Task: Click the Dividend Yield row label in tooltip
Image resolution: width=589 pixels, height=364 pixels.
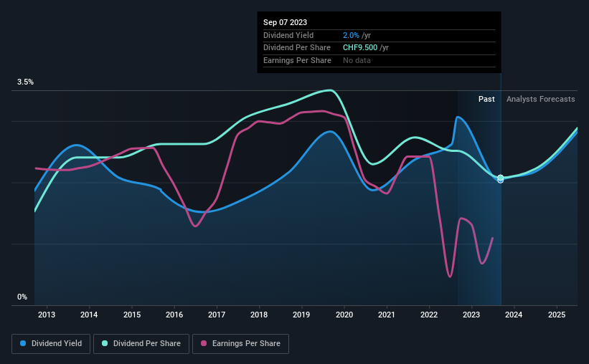Action: click(288, 35)
